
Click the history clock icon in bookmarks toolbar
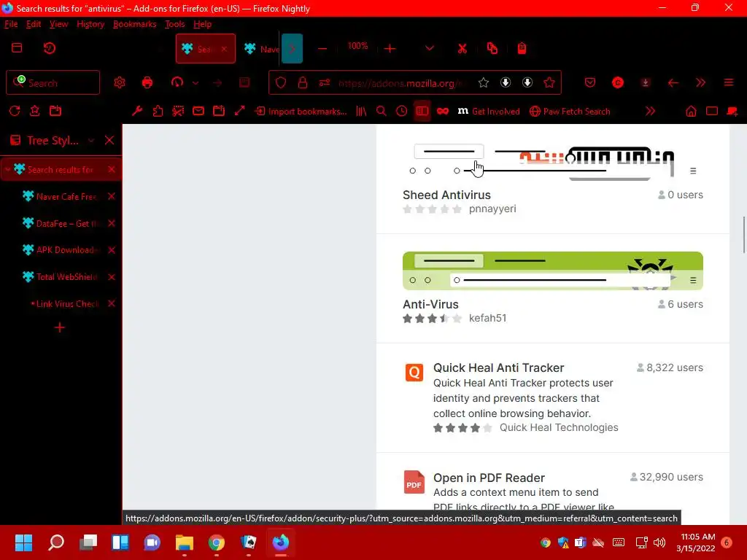click(x=402, y=111)
